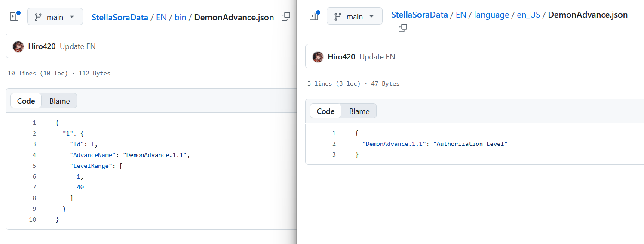Screen dimensions: 644x244
Task: Expand file tree in right en_US panel
Action: point(314,16)
